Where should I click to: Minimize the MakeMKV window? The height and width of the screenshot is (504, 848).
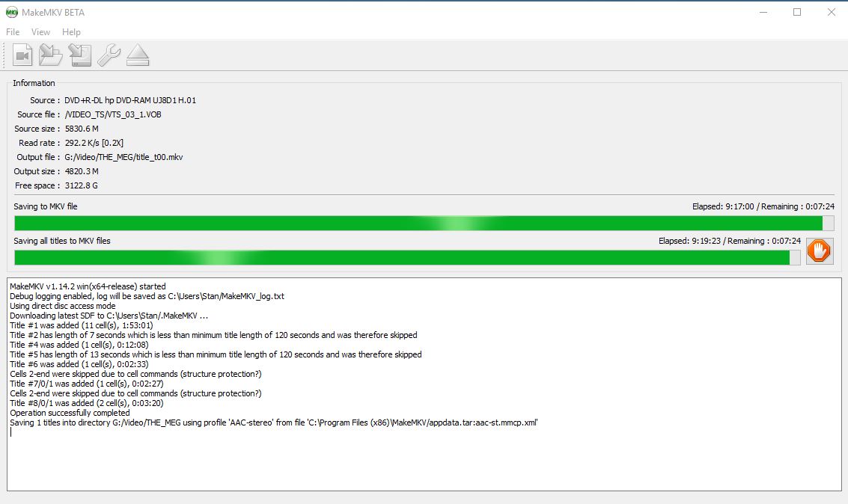763,12
